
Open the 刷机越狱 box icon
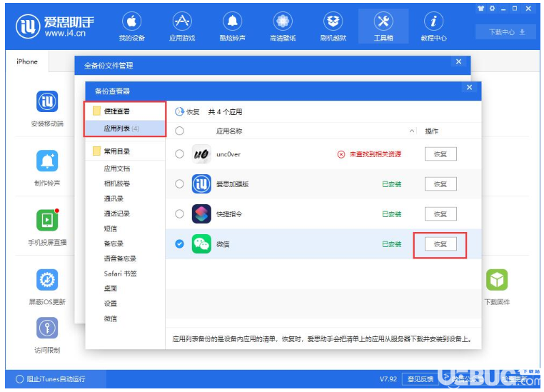coord(333,21)
